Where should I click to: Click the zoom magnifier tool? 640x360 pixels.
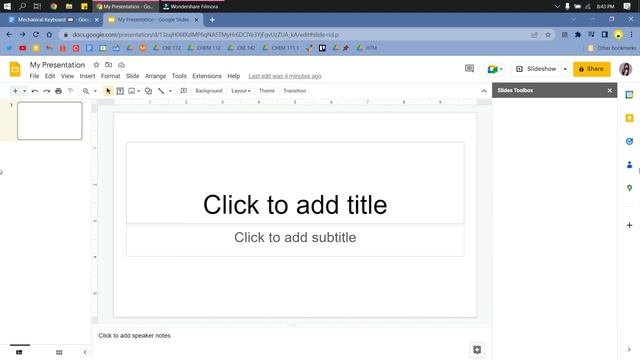click(86, 91)
